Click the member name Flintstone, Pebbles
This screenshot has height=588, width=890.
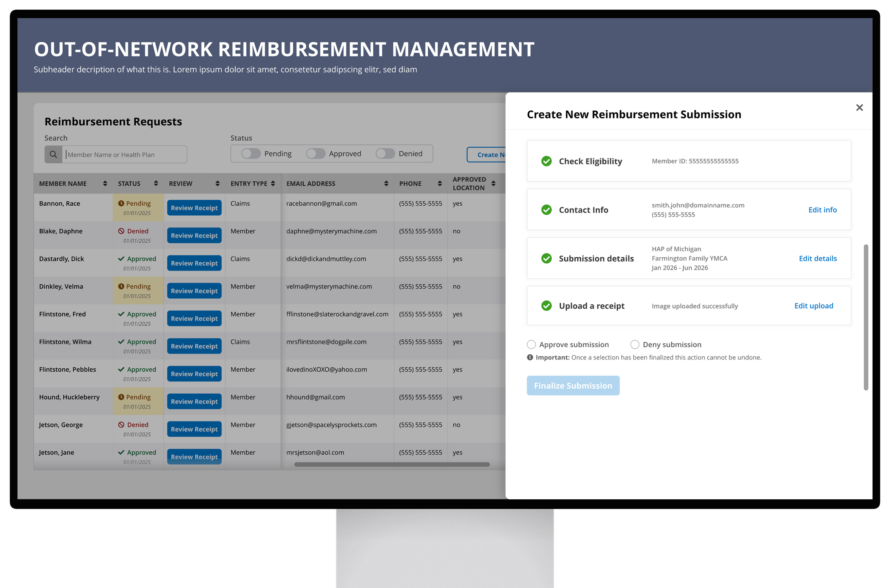click(68, 369)
